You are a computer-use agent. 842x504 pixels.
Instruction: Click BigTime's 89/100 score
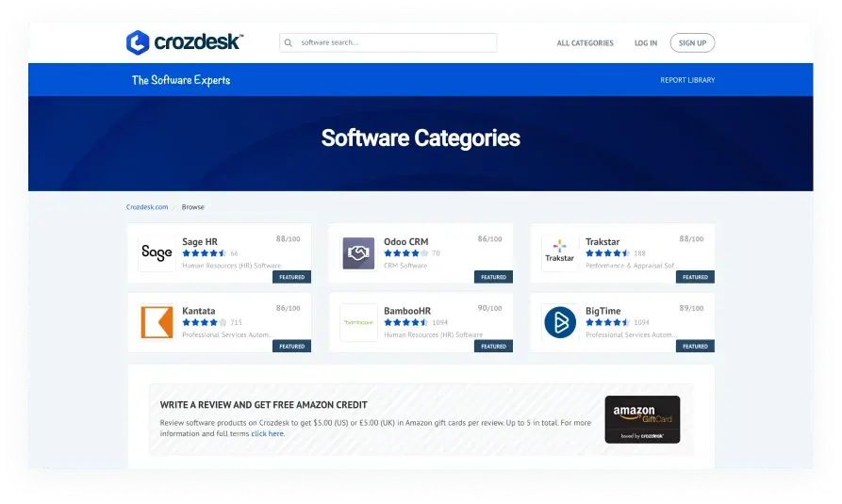692,308
